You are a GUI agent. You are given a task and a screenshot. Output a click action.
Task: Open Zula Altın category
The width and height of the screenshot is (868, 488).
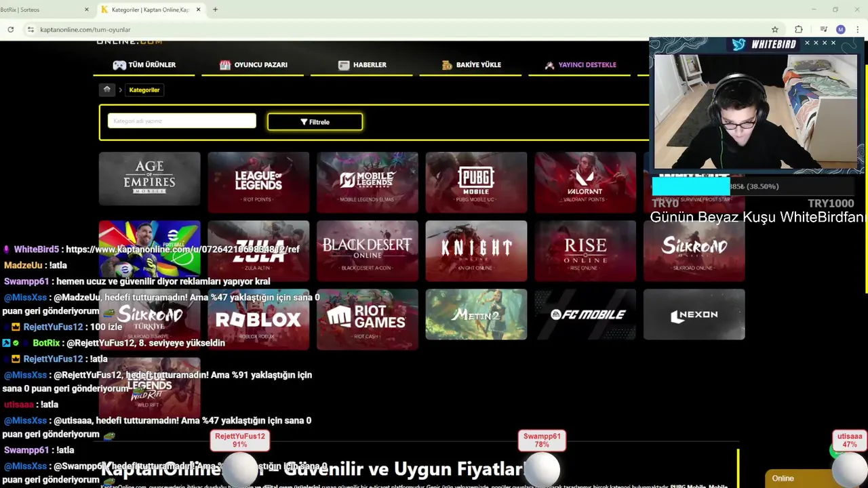[258, 251]
